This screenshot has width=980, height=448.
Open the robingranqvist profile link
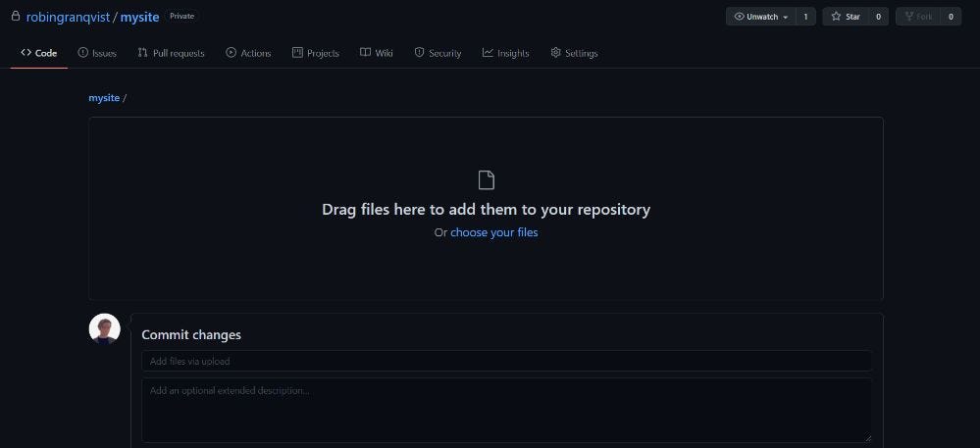[x=68, y=17]
